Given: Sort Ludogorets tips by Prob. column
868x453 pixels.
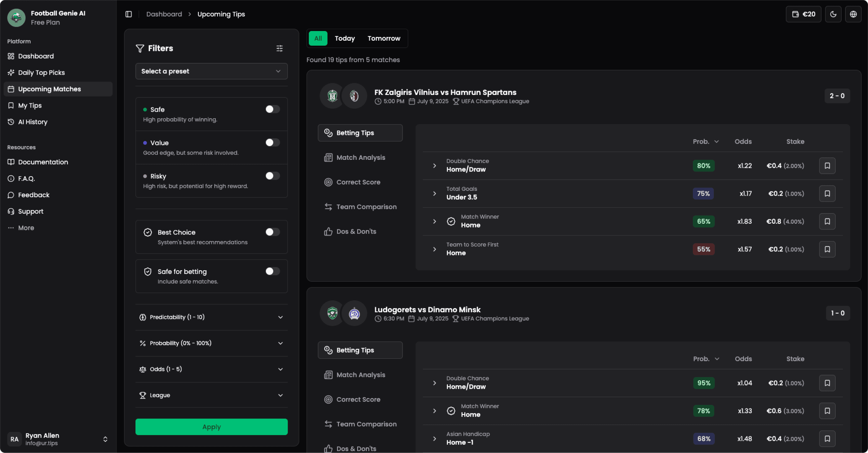Looking at the screenshot, I should [706, 359].
